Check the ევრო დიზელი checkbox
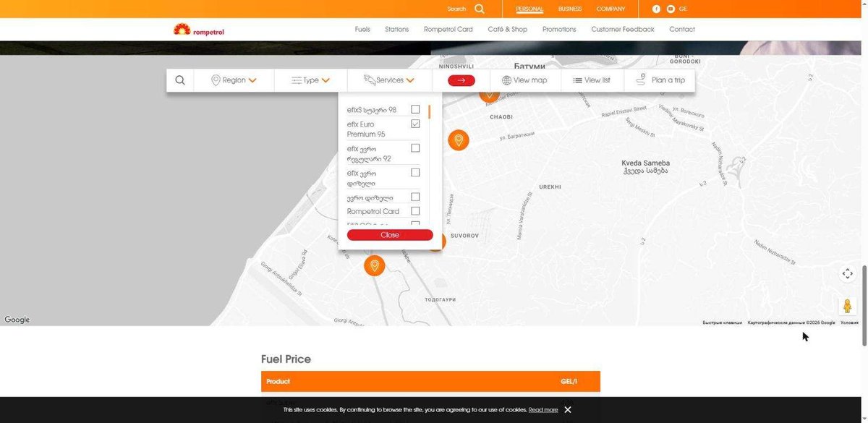Image resolution: width=868 pixels, height=423 pixels. coord(415,197)
